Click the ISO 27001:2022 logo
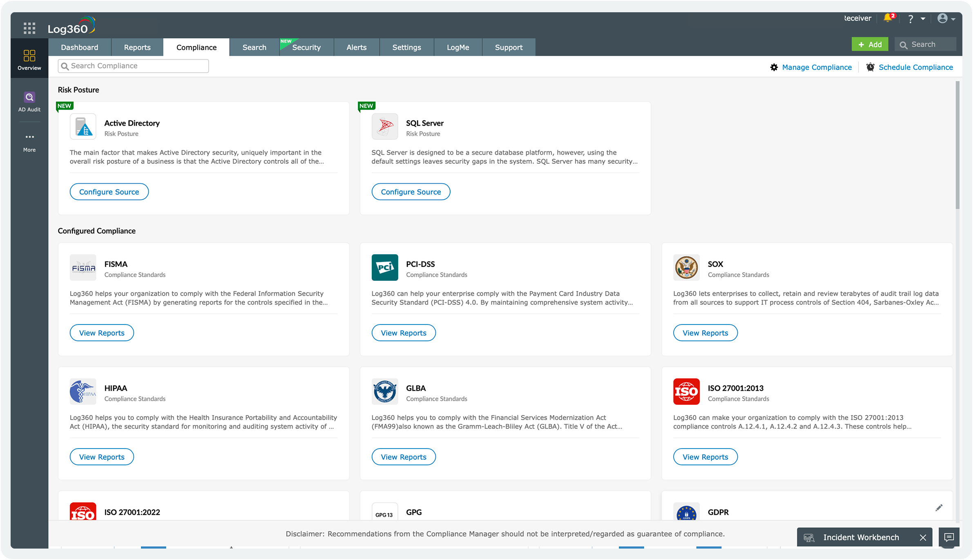The width and height of the screenshot is (973, 560). point(83,511)
